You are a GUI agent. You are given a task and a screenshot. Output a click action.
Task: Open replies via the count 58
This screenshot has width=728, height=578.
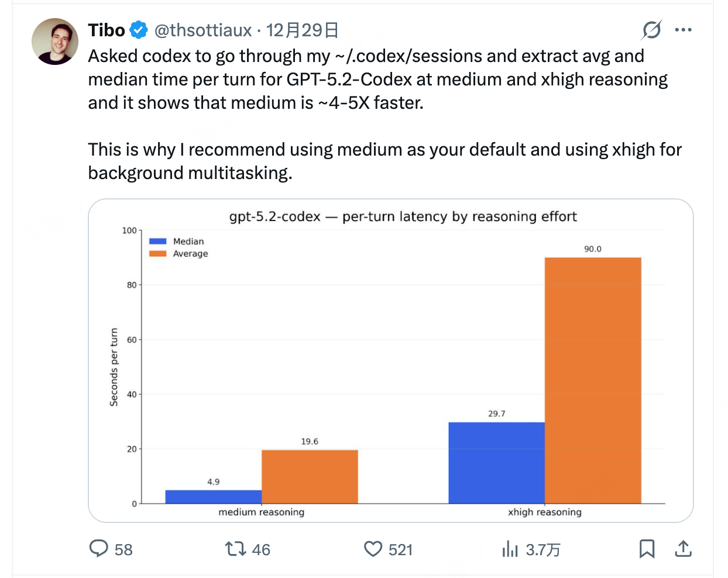coord(123,550)
